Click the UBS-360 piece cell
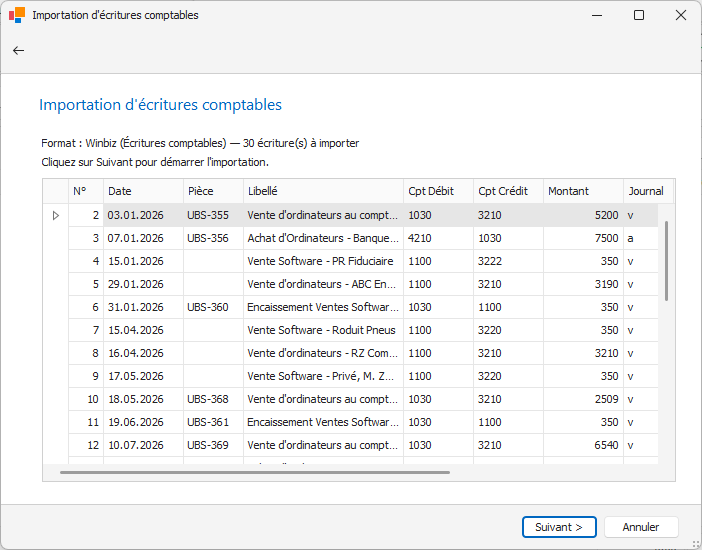702x550 pixels. (x=208, y=307)
